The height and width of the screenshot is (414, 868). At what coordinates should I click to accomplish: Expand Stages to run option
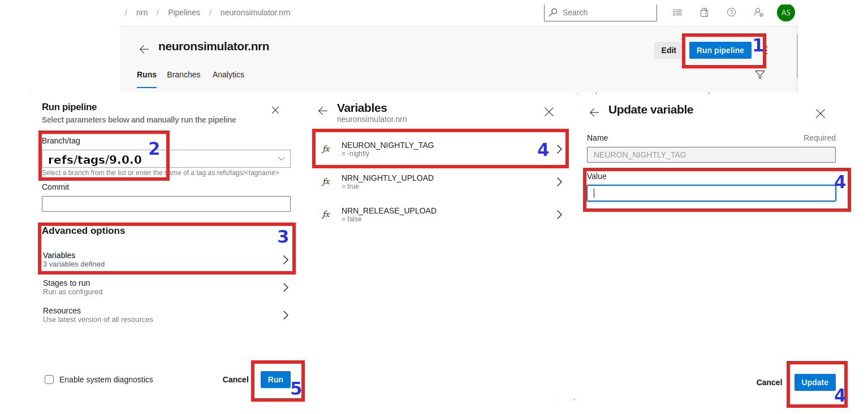166,287
